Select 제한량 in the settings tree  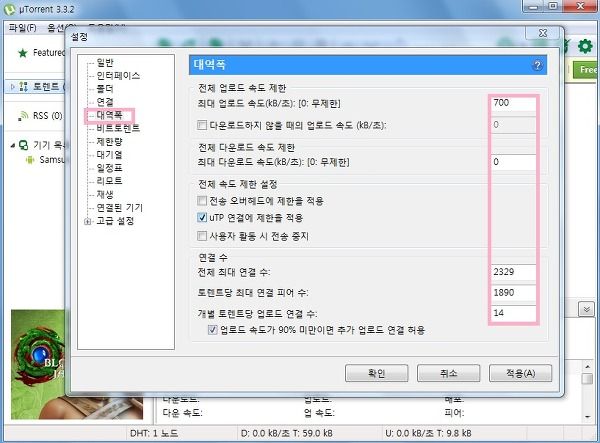point(109,142)
